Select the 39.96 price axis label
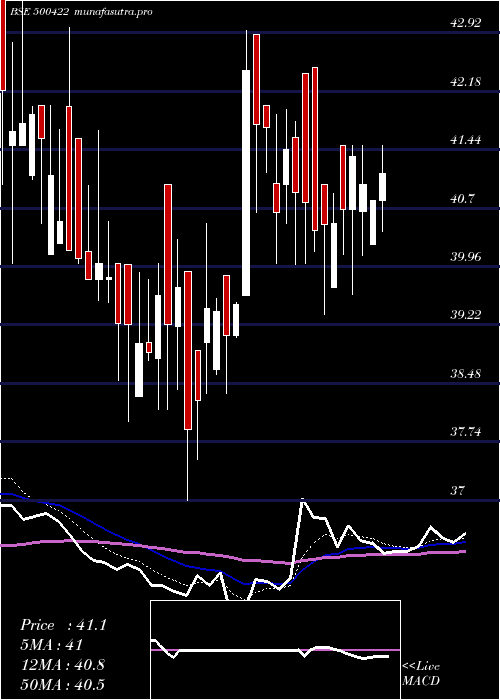 tap(466, 257)
